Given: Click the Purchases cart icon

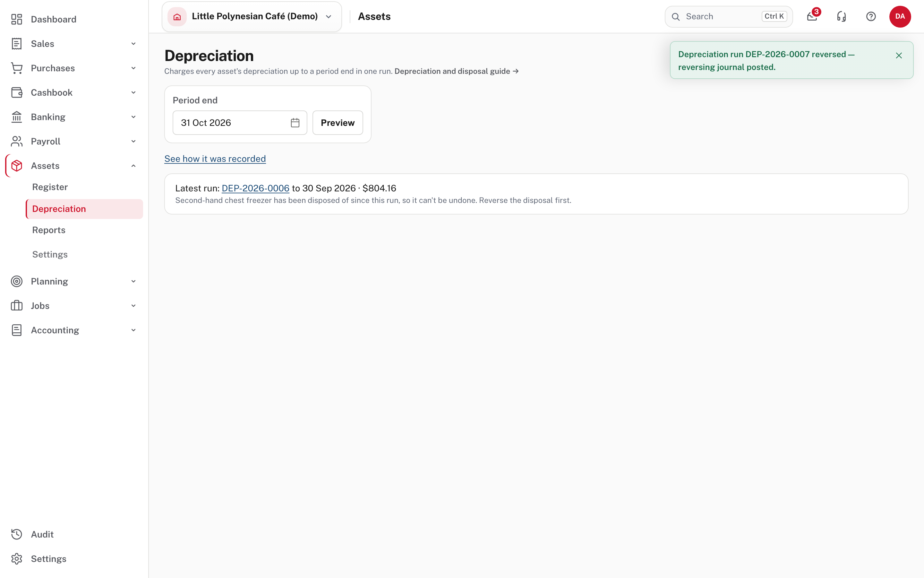Looking at the screenshot, I should click(16, 68).
